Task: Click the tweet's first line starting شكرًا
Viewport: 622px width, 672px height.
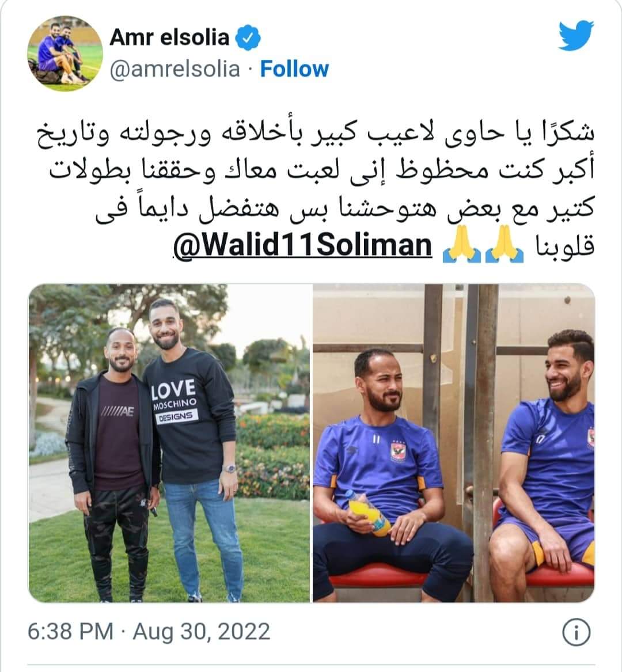Action: click(x=316, y=131)
